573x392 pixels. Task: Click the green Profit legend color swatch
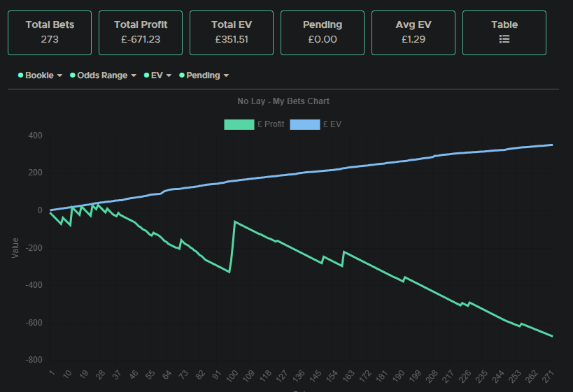[x=239, y=124]
